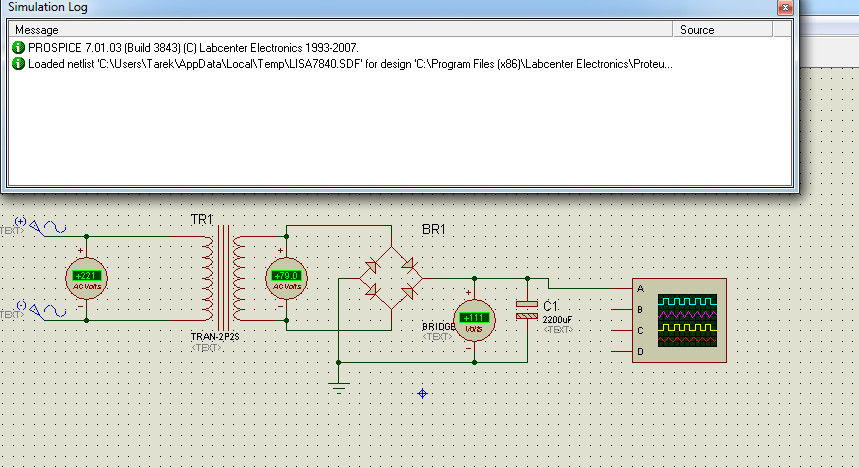Viewport: 859px width, 468px height.
Task: Click the Message column header
Action: pos(340,30)
